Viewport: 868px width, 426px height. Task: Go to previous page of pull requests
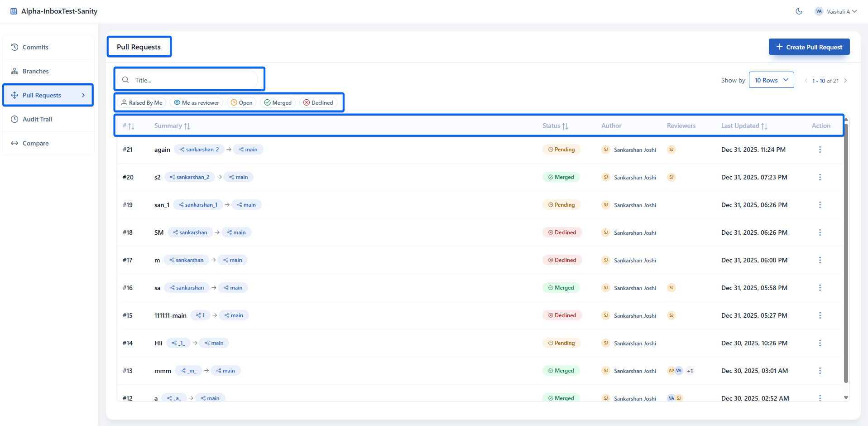806,81
